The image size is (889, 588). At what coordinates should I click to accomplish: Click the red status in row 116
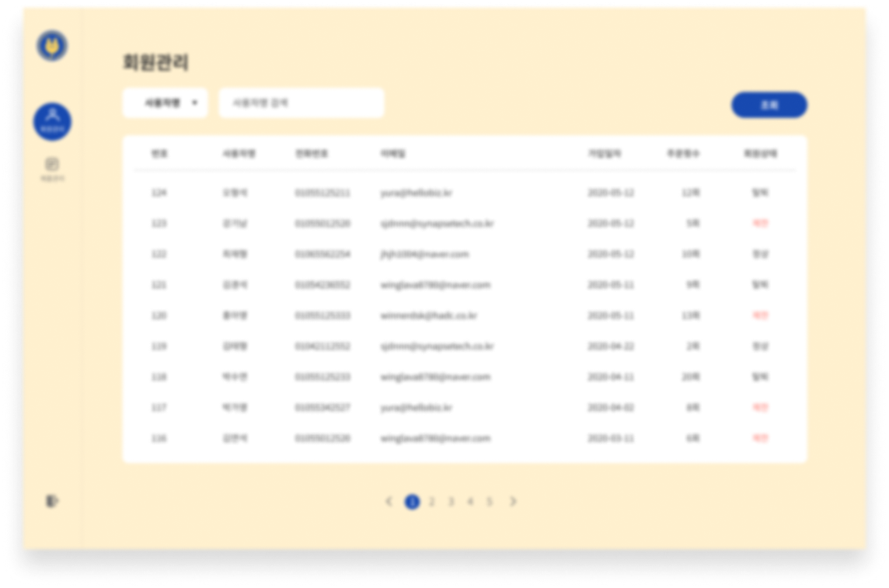click(760, 438)
